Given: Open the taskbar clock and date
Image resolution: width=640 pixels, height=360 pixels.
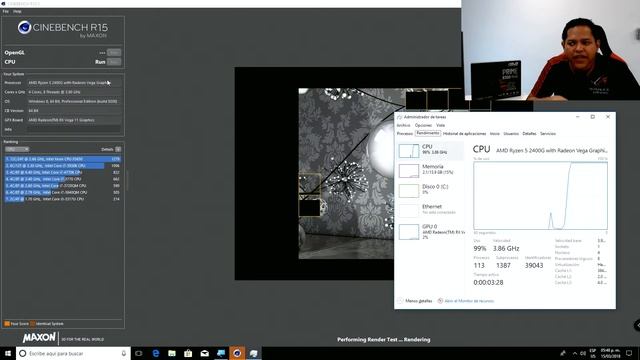Looking at the screenshot, I should tap(611, 353).
